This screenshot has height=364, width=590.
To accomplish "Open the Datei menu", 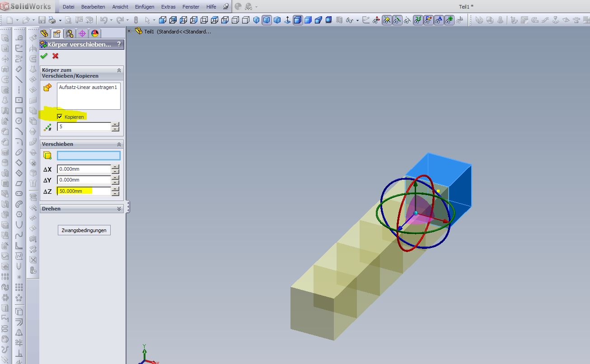I will [x=69, y=7].
